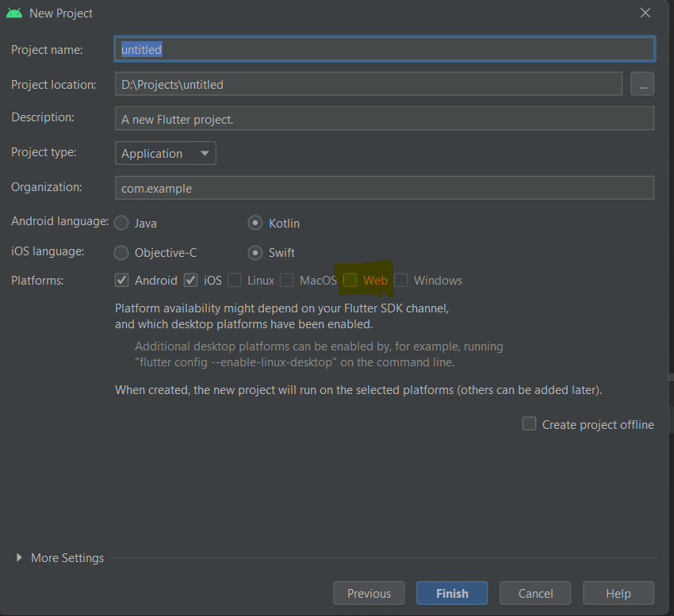674x616 pixels.
Task: Close the New Project dialog
Action: [x=645, y=13]
